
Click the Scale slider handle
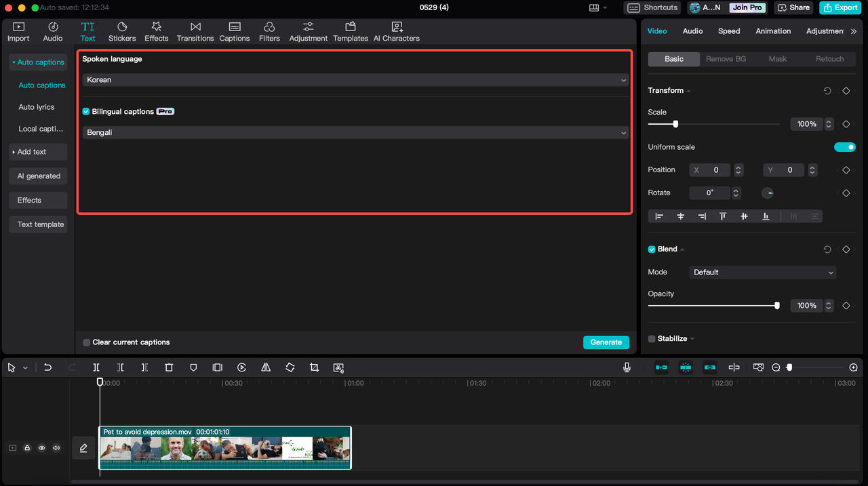(675, 124)
